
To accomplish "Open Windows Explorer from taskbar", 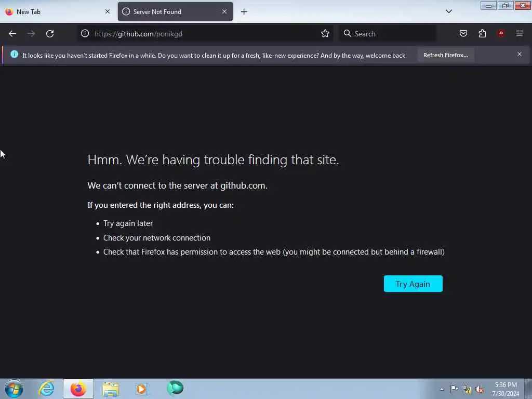I will pyautogui.click(x=111, y=389).
